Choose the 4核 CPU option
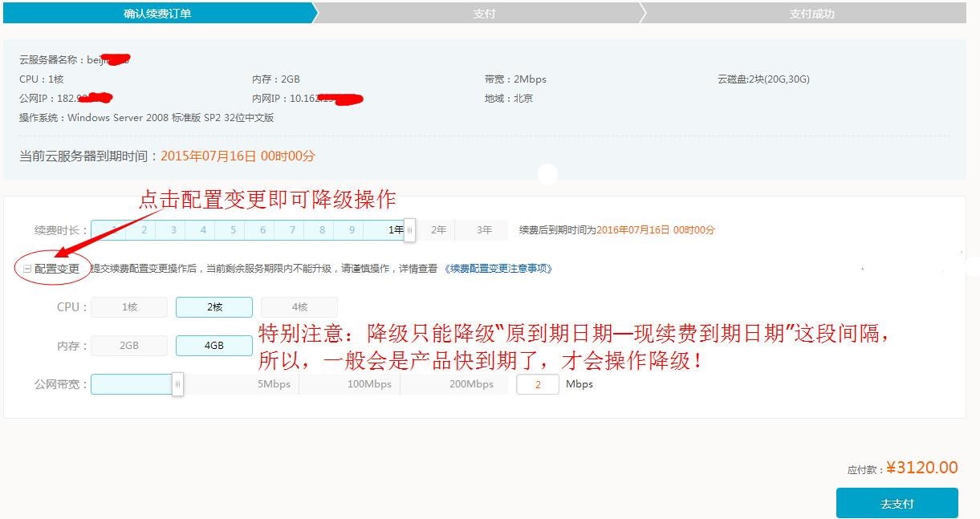This screenshot has width=980, height=519. [x=299, y=307]
